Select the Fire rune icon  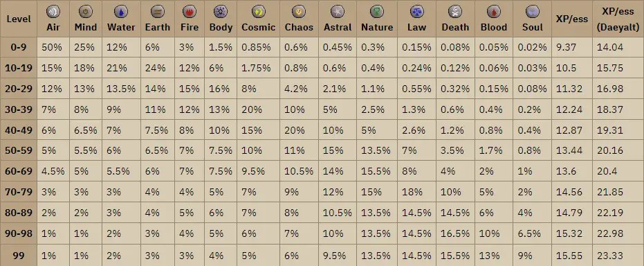190,12
